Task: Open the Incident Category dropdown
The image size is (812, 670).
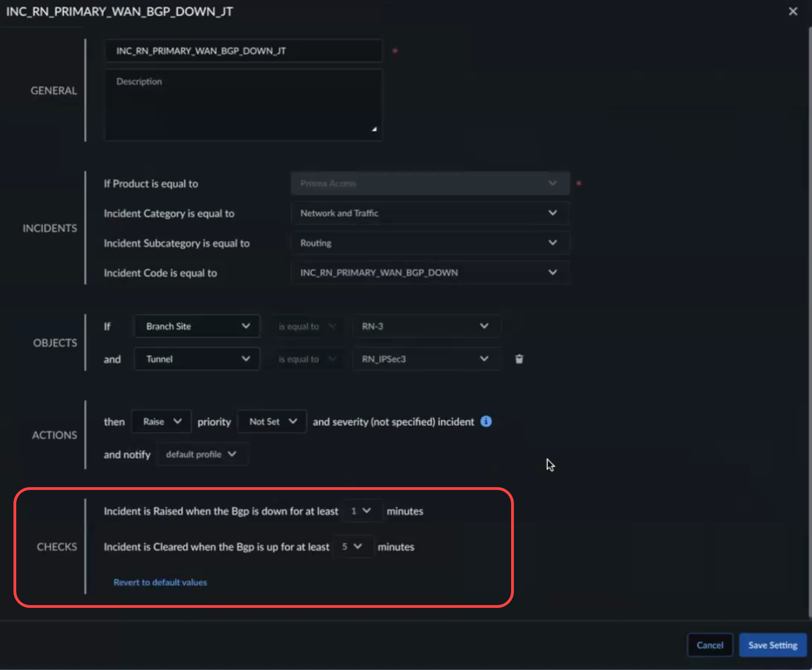Action: (430, 213)
